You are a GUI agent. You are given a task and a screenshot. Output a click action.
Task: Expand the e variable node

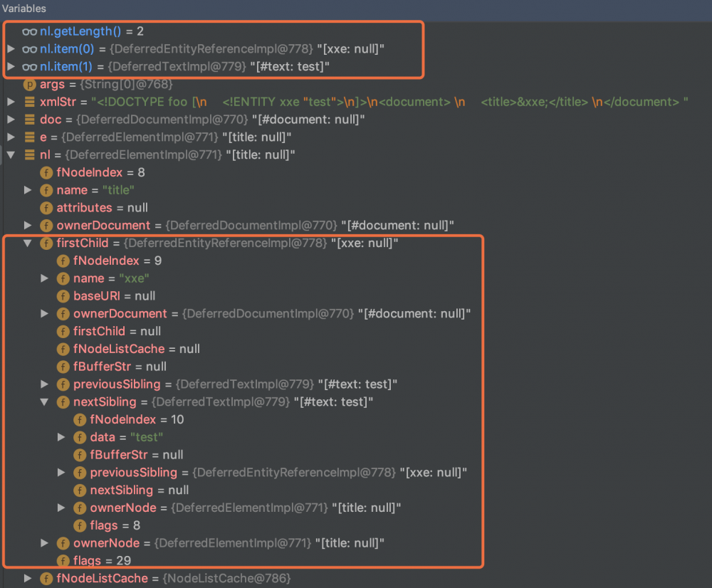[11, 137]
